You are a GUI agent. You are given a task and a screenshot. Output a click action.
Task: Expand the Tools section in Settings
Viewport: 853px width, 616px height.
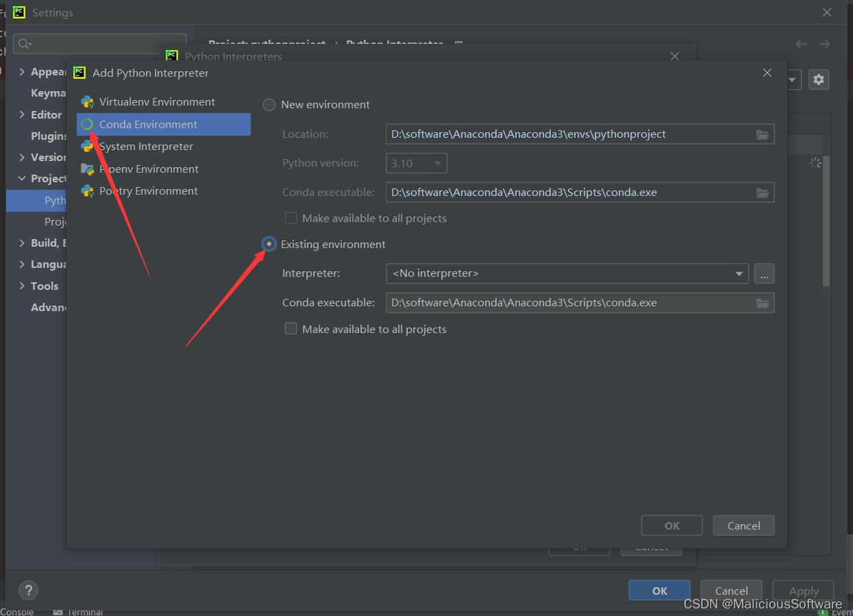tap(22, 286)
